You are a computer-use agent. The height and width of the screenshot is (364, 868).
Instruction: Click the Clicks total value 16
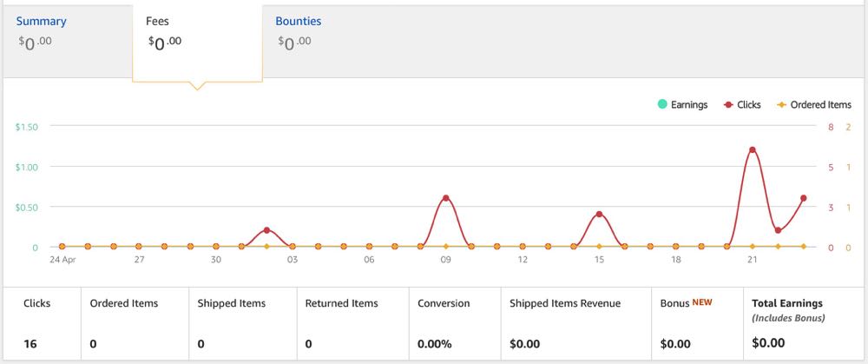pos(30,344)
